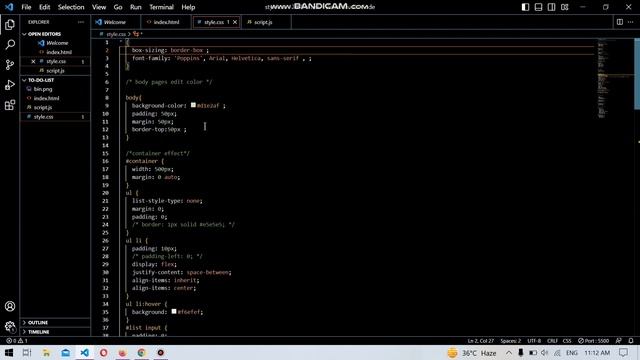Viewport: 640px width, 360px height.
Task: Open Chrome from the taskbar
Action: [141, 353]
